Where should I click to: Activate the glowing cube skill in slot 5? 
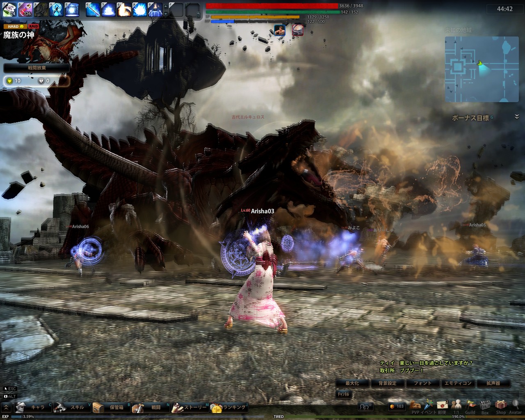(72, 9)
